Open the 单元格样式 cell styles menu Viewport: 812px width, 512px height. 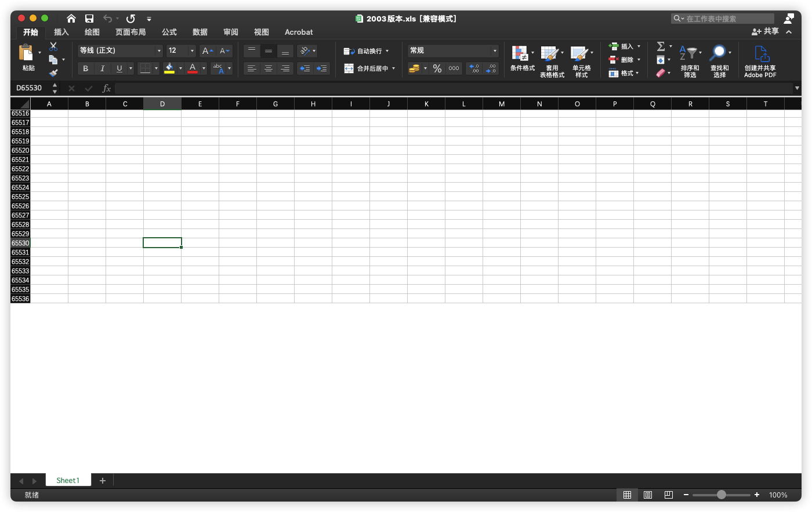coord(582,61)
